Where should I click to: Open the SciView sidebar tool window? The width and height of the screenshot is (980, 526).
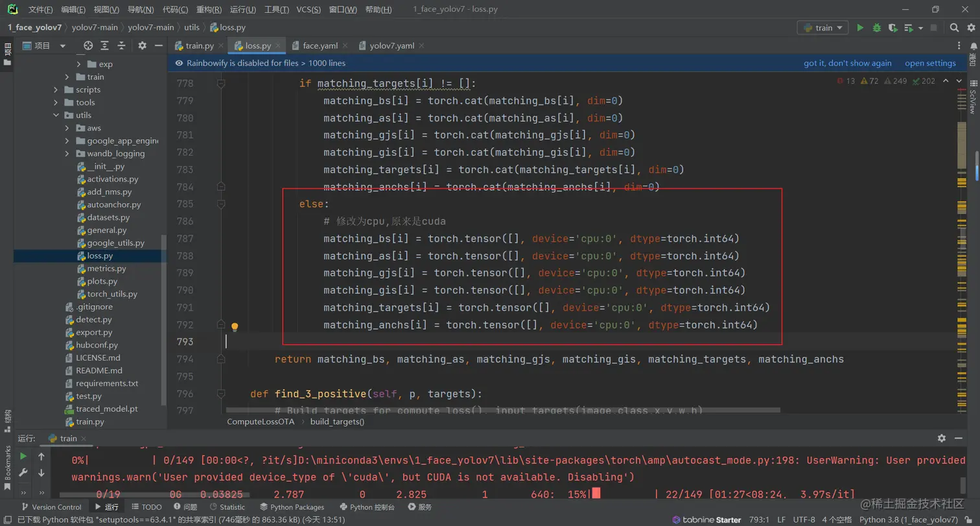pyautogui.click(x=973, y=98)
